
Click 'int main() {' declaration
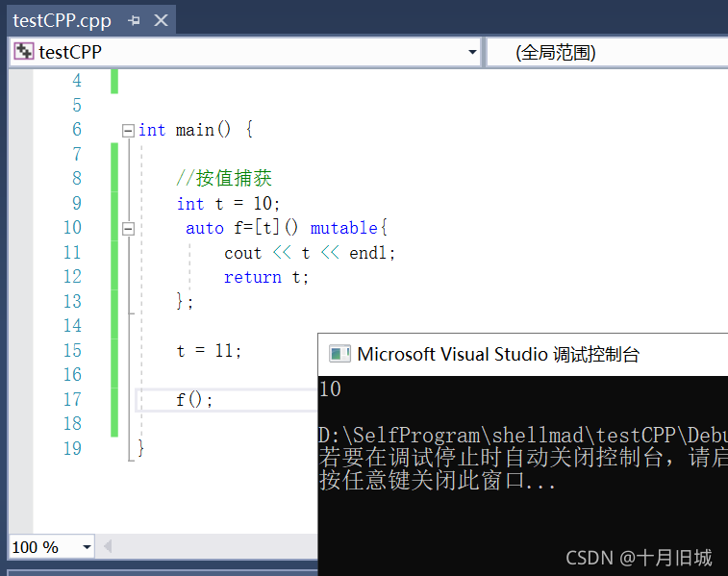195,130
